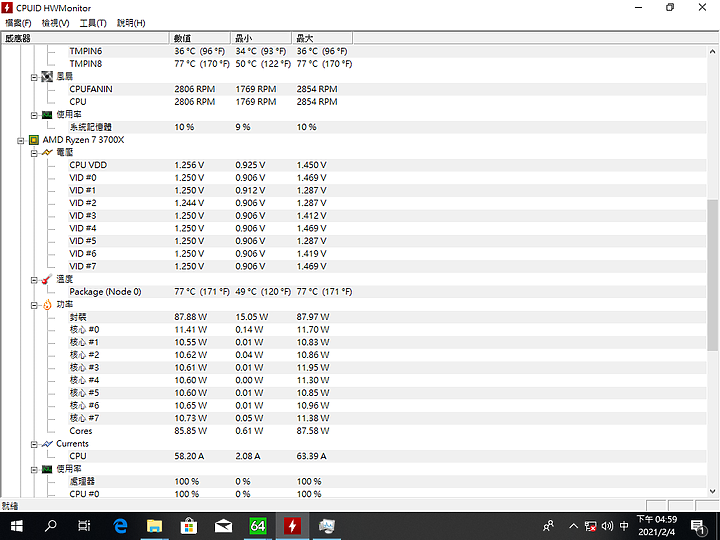Viewport: 720px width, 540px height.
Task: Show hidden system tray icons
Action: click(x=574, y=526)
